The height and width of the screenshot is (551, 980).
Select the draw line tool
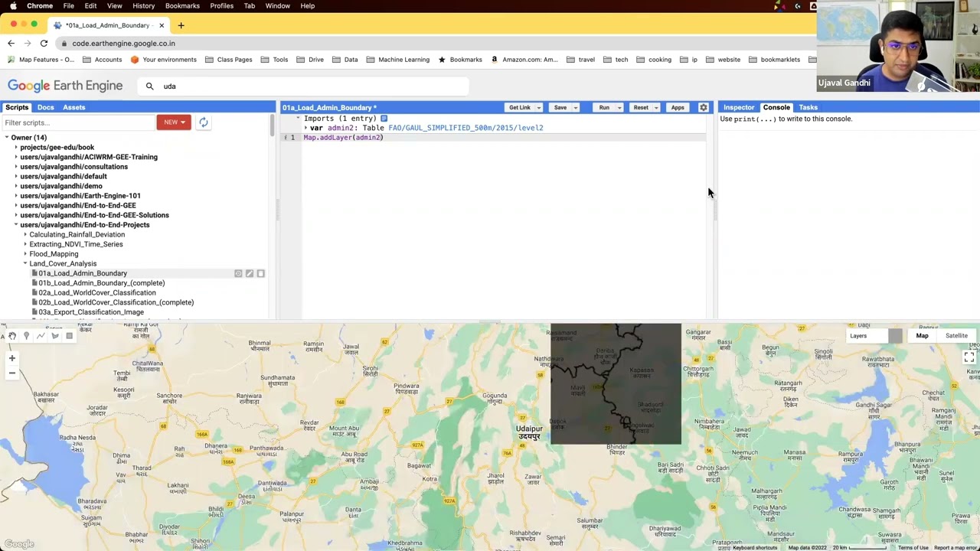[41, 336]
